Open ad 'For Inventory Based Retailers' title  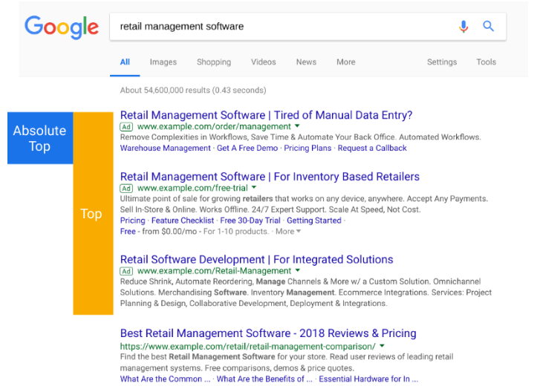(x=270, y=177)
